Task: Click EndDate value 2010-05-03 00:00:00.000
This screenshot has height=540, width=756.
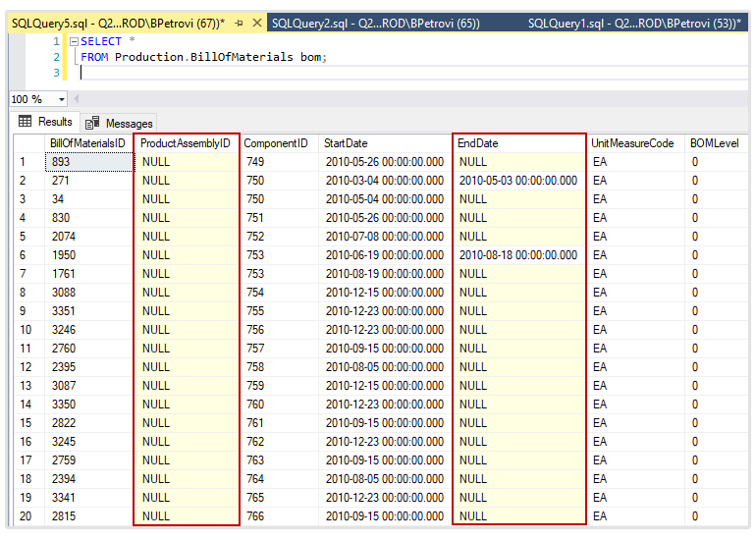Action: (518, 181)
